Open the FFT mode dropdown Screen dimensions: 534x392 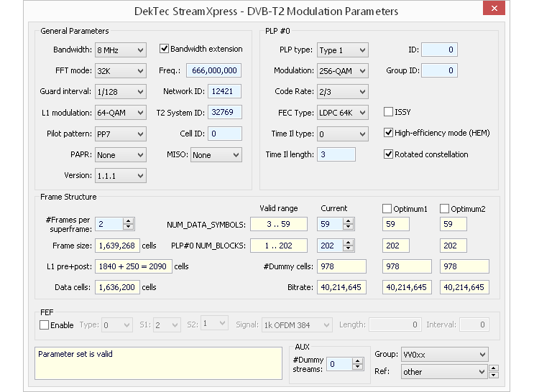click(121, 71)
